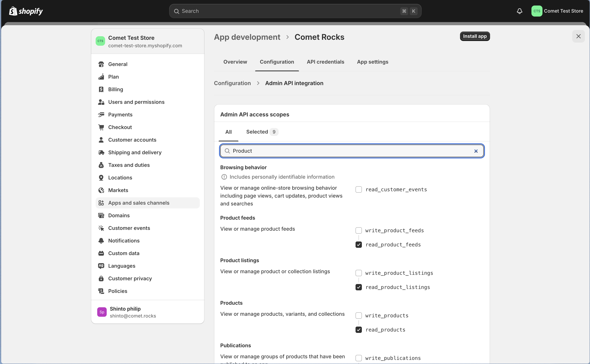Open the Customer privacy settings page
Screen dimensions: 590x364
coord(147,279)
